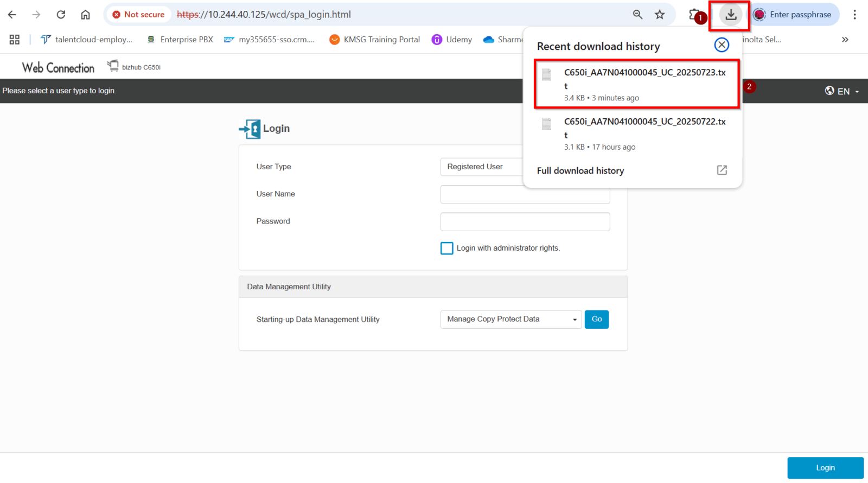This screenshot has width=868, height=483.
Task: Enable Login with administrator rights checkbox
Action: coord(446,248)
